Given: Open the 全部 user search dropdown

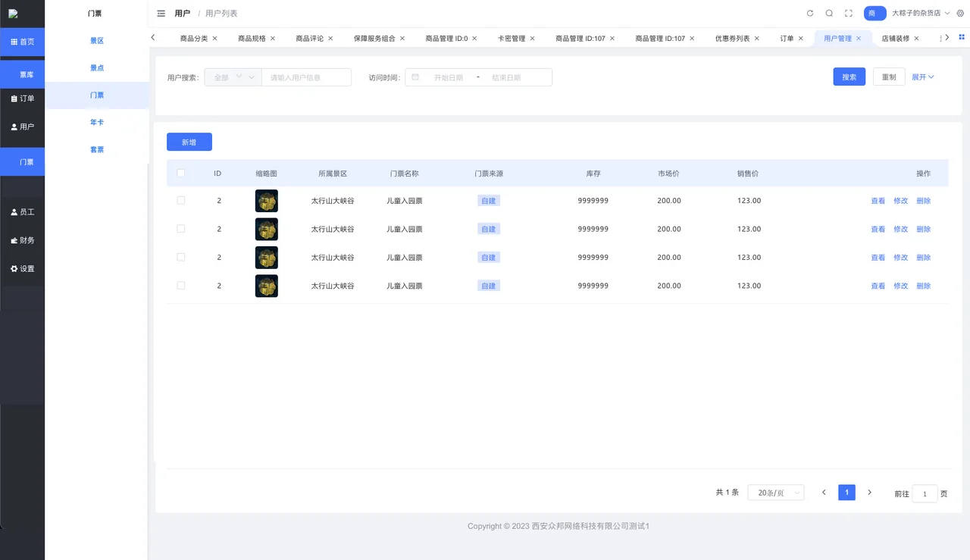Looking at the screenshot, I should pos(233,77).
